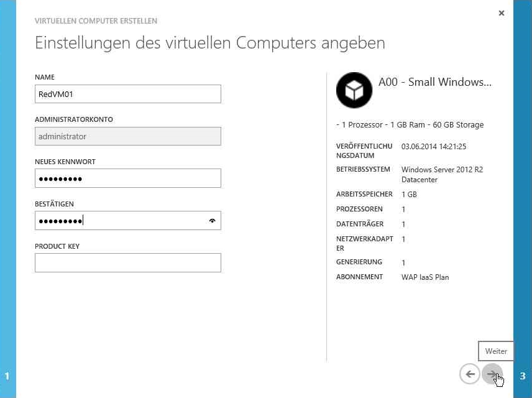Click the black cube VM template icon

354,91
